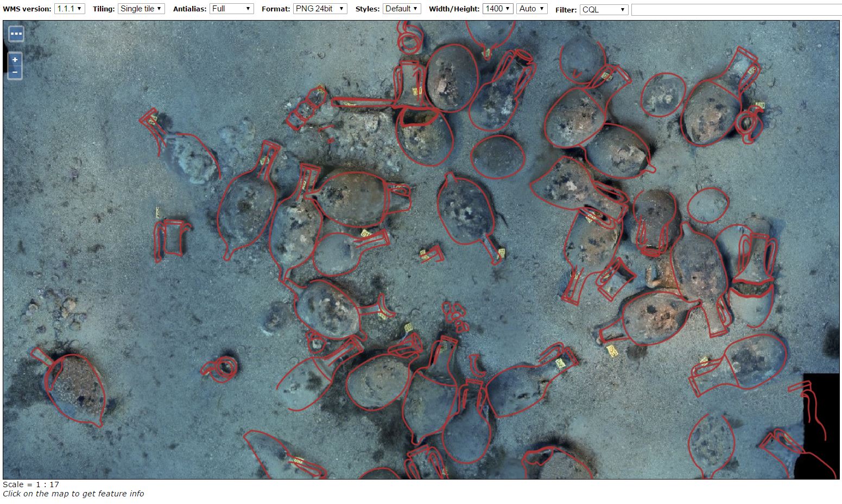
Task: Click the cluster of tiny outlined shards
Action: click(x=455, y=317)
